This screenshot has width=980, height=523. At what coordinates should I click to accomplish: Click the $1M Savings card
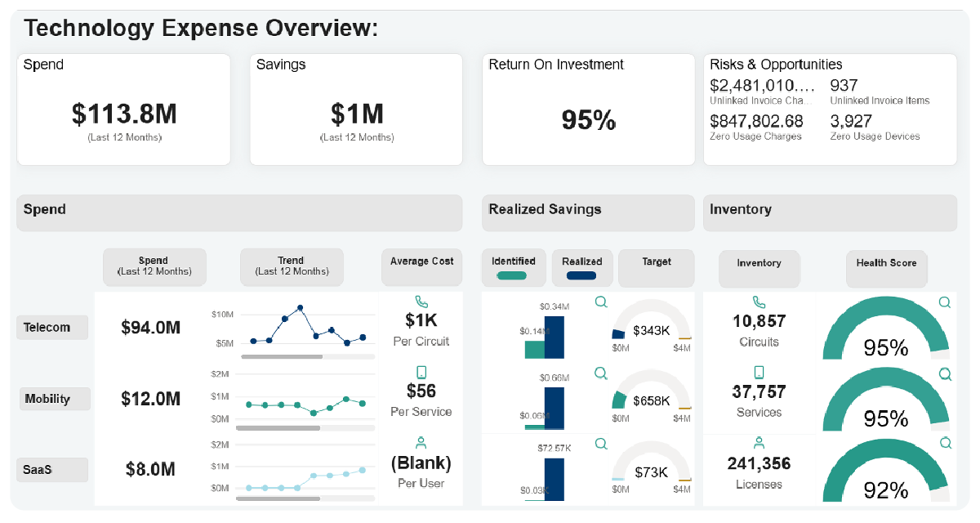(x=357, y=110)
